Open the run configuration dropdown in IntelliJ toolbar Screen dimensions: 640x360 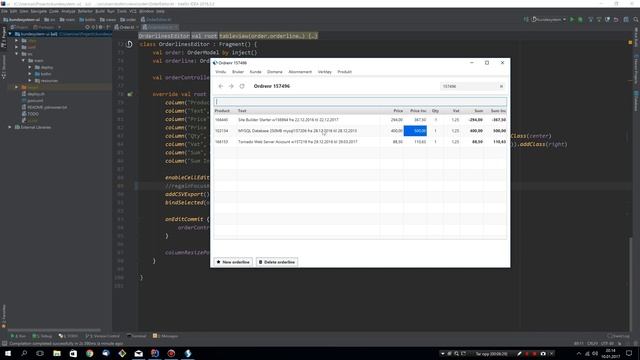click(x=549, y=19)
